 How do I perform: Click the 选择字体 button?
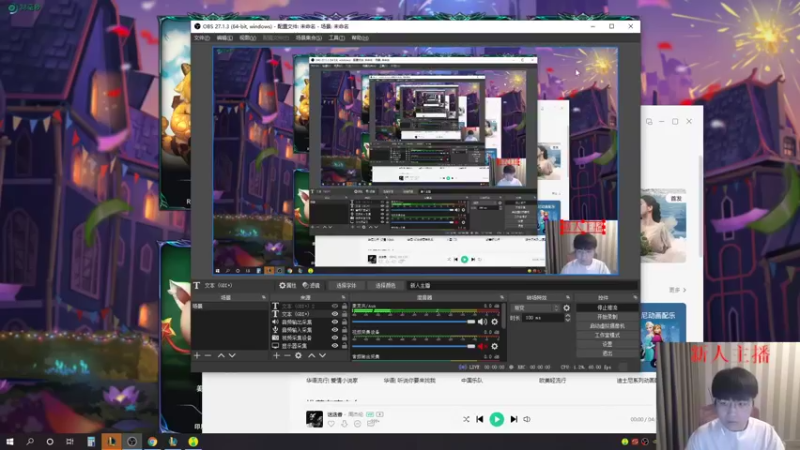346,285
